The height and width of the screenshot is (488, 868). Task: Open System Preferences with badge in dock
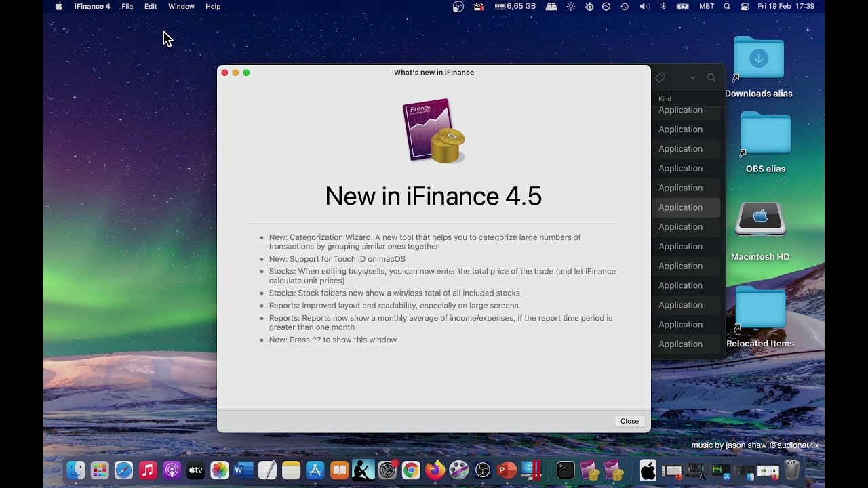click(x=387, y=470)
